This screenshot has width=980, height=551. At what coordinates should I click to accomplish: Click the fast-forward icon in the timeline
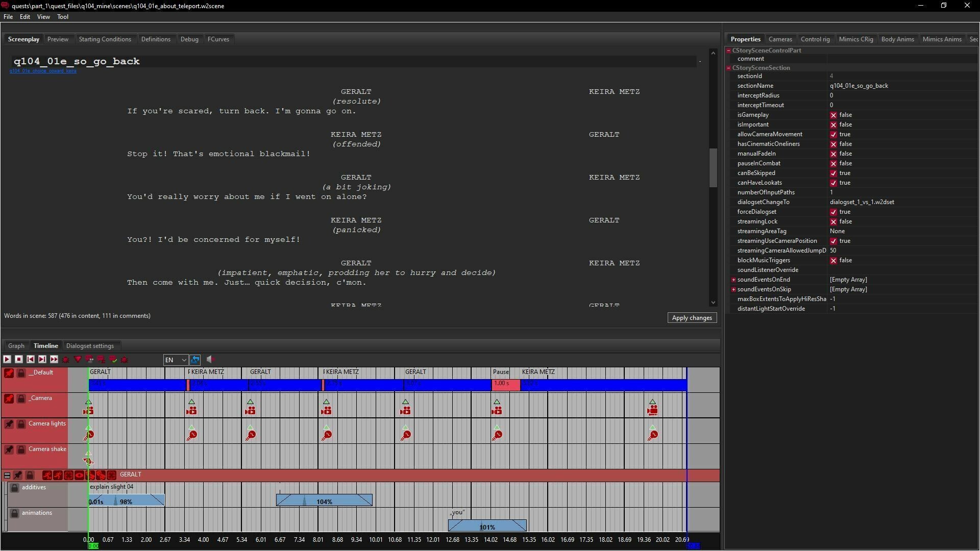click(x=54, y=360)
